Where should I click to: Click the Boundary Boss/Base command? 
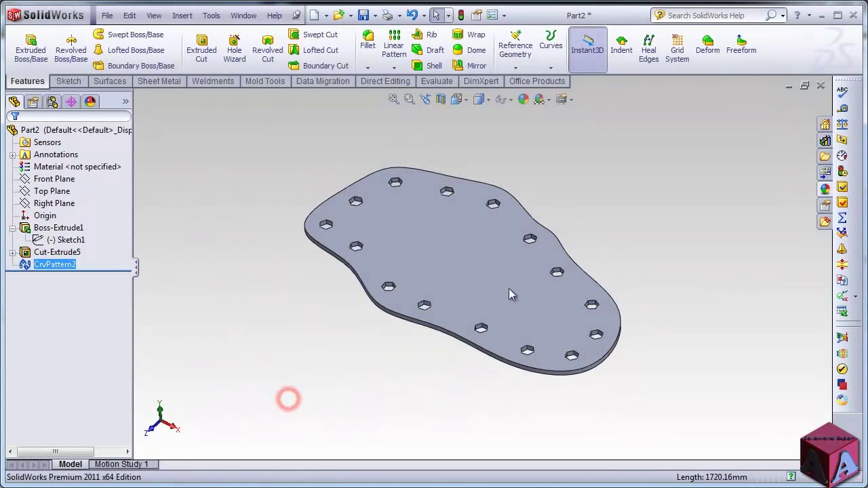(x=134, y=66)
